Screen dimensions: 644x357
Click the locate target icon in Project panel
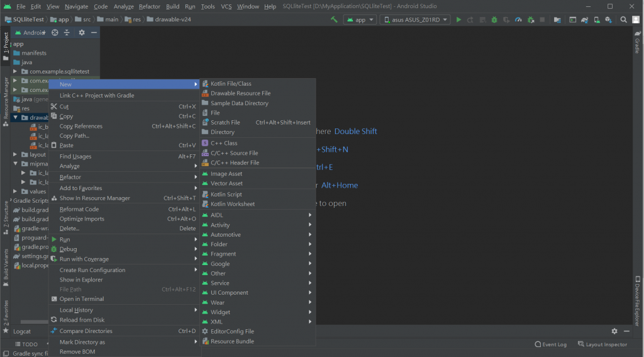55,33
